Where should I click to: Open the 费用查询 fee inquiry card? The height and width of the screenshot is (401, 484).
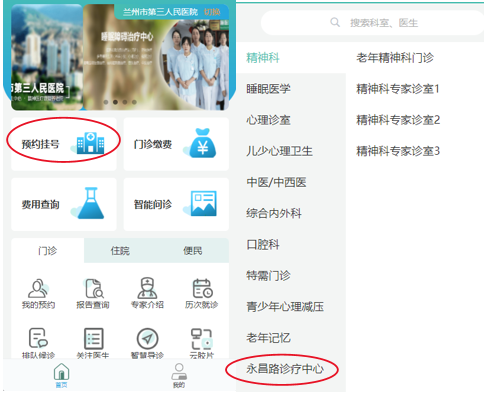pos(64,204)
